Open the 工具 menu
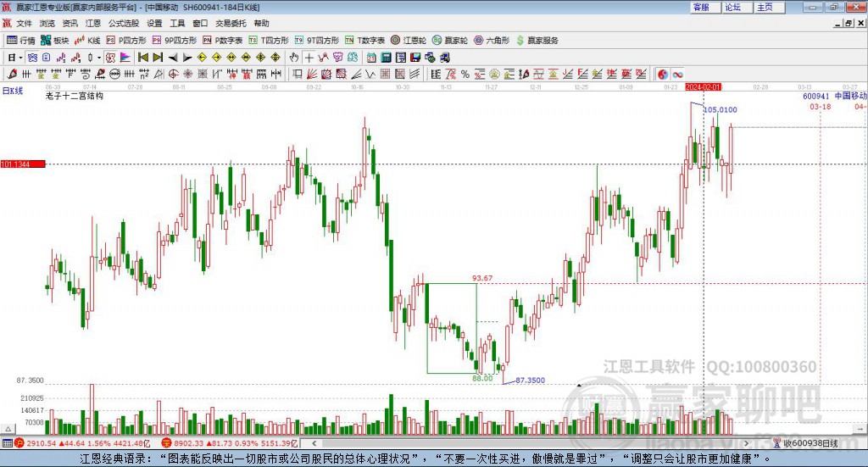 pyautogui.click(x=177, y=23)
